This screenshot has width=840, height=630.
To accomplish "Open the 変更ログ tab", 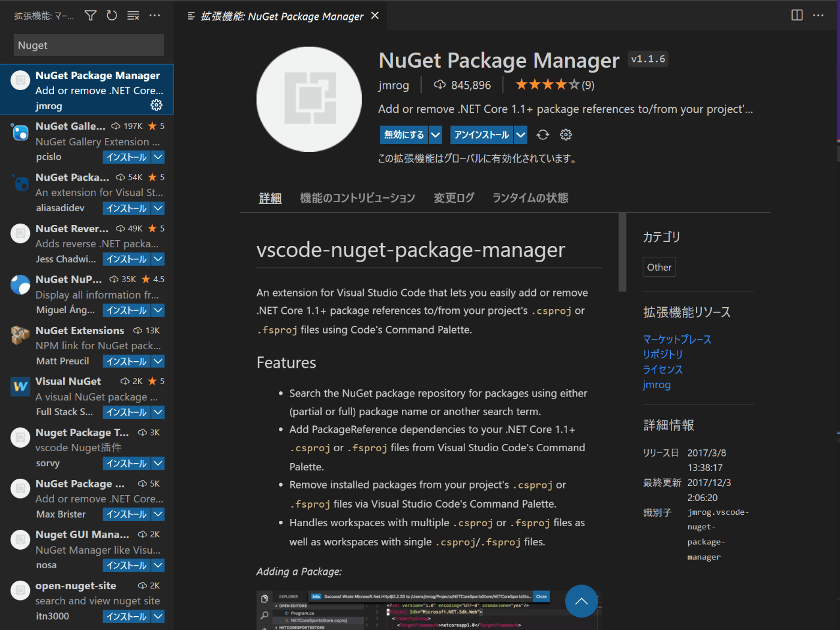I will coord(454,198).
